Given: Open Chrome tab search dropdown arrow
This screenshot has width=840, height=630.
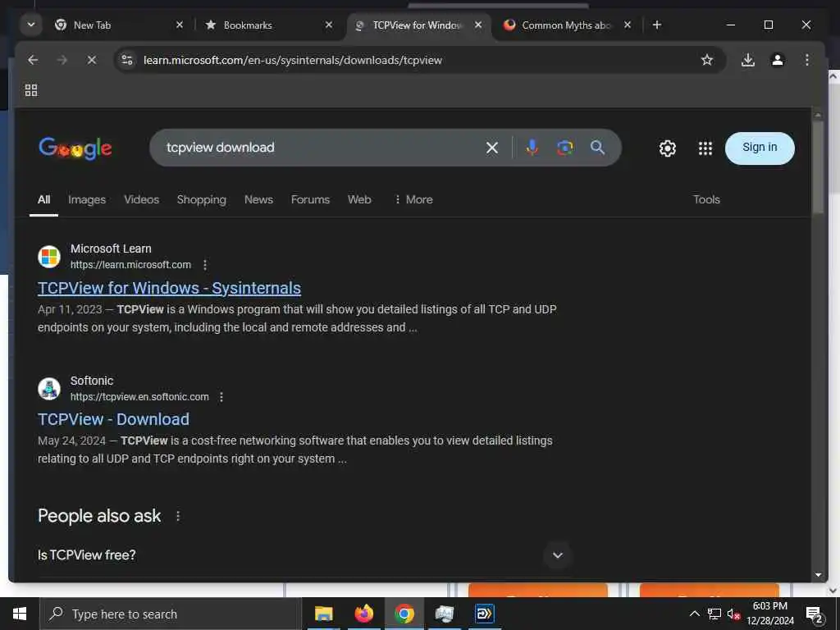Looking at the screenshot, I should pyautogui.click(x=31, y=25).
